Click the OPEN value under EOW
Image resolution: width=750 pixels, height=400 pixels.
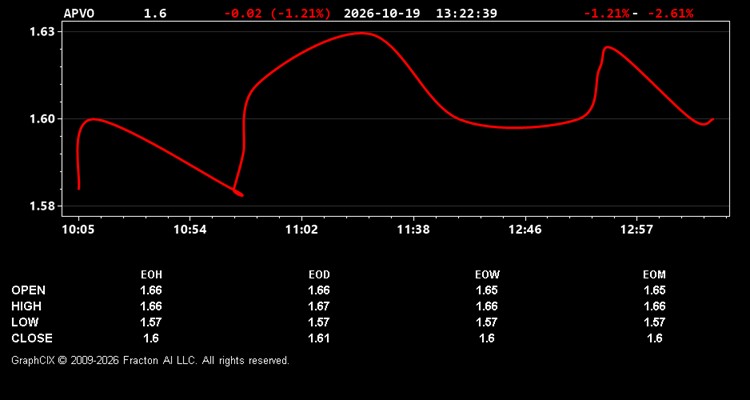click(487, 290)
